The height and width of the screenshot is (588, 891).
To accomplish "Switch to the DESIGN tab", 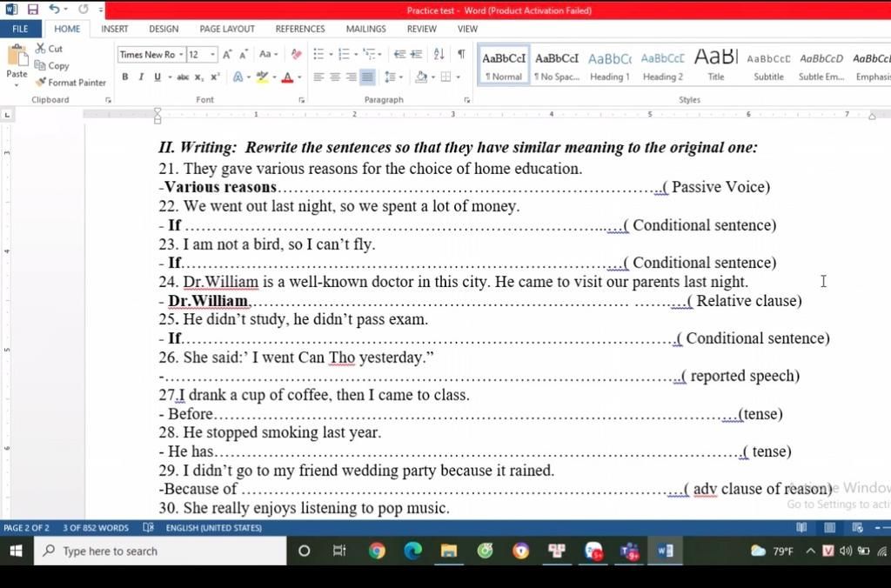I will tap(164, 29).
